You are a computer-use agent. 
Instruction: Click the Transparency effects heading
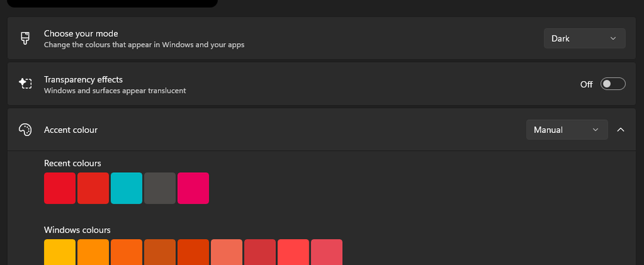click(x=83, y=79)
